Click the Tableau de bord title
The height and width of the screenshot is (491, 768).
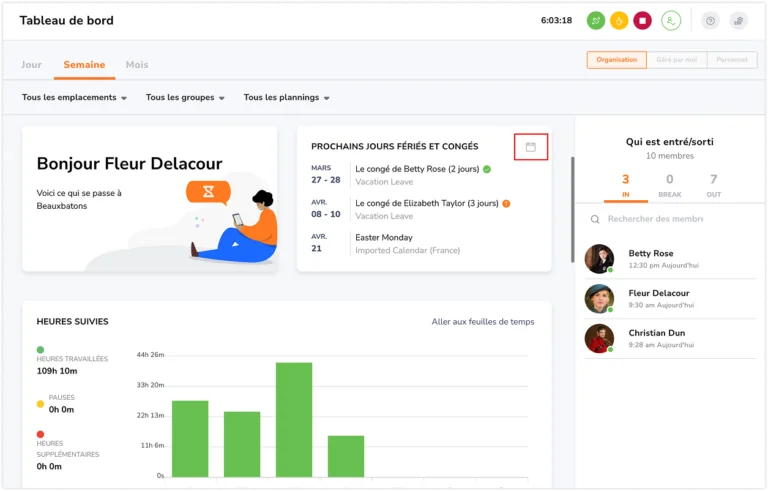67,21
